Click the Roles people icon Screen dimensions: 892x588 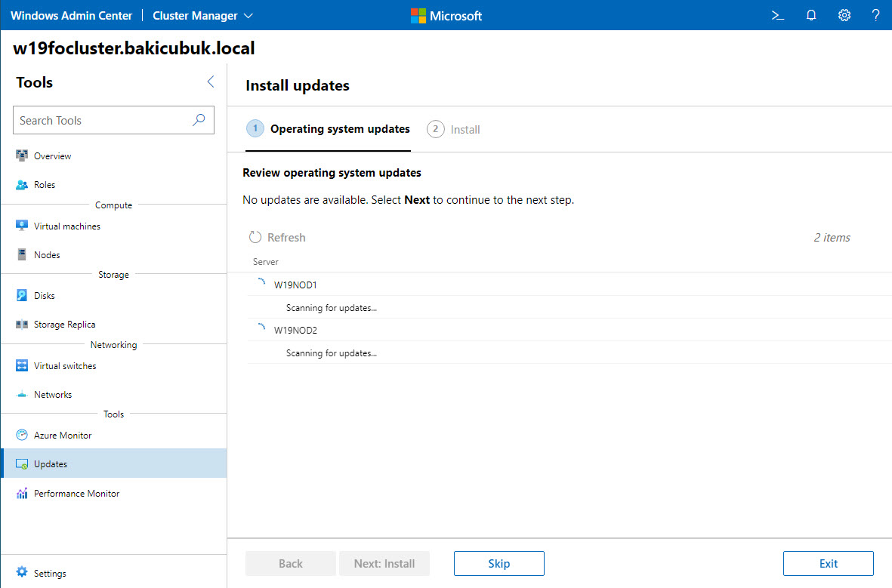click(22, 185)
